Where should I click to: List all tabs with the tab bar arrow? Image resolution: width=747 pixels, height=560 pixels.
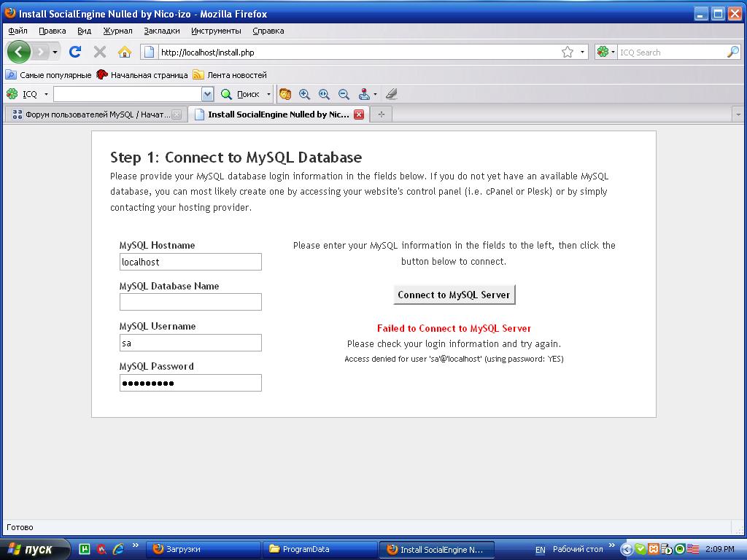pos(738,114)
